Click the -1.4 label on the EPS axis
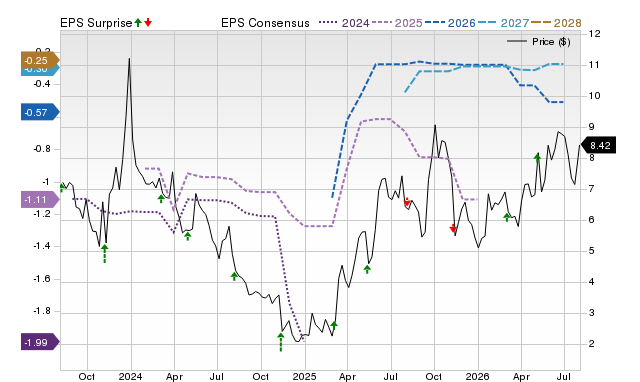640x382 pixels. click(x=42, y=246)
